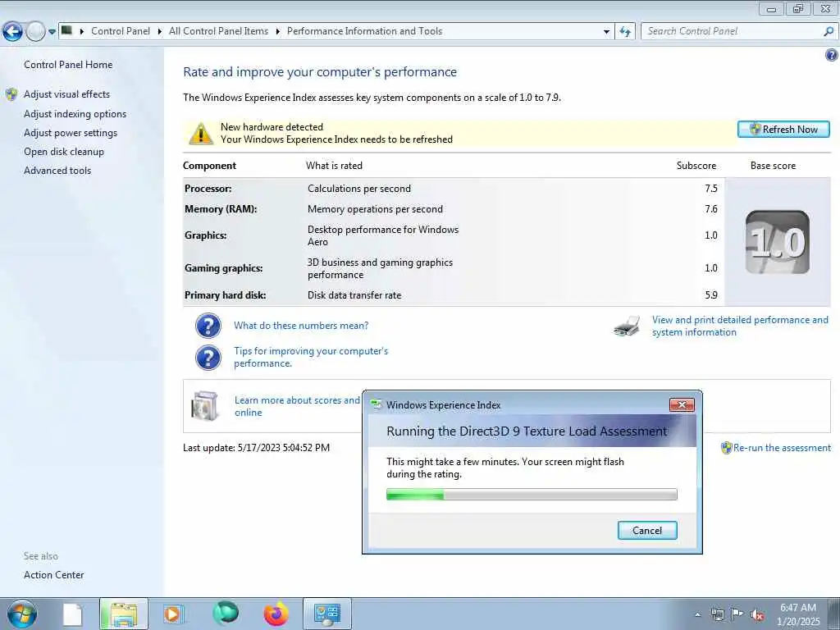Open Windows Explorer from taskbar

tap(124, 614)
